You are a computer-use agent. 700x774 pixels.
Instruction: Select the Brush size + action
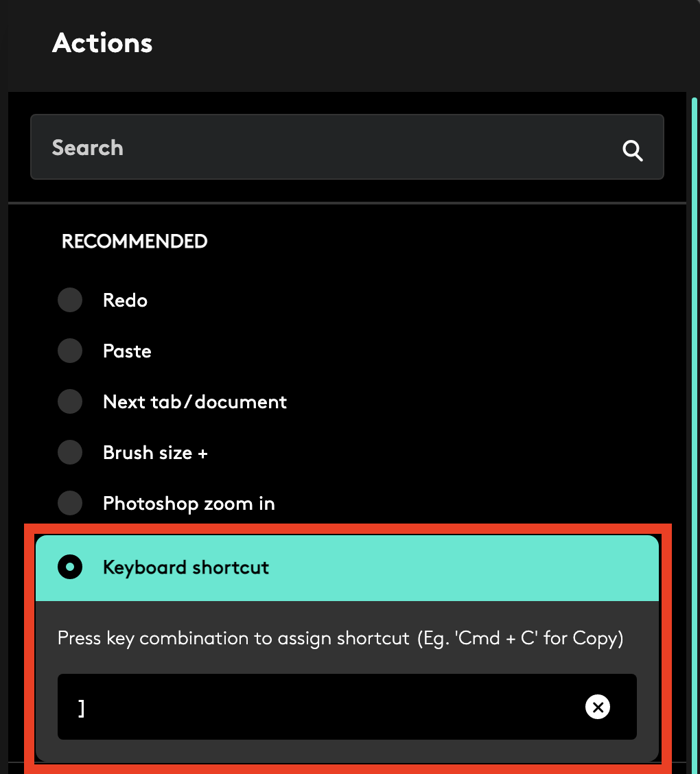(x=69, y=452)
